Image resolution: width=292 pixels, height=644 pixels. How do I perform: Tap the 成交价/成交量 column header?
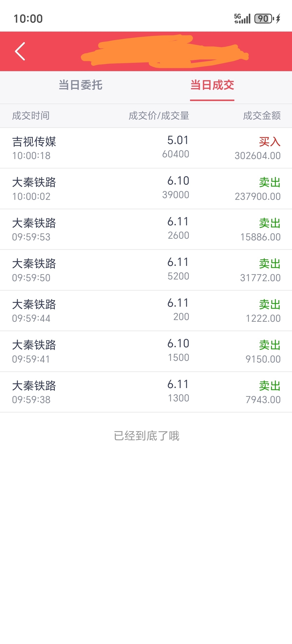click(159, 116)
